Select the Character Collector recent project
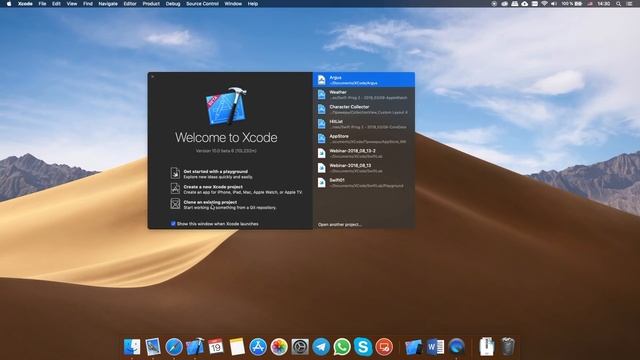Viewport: 640px width, 360px height. (364, 109)
